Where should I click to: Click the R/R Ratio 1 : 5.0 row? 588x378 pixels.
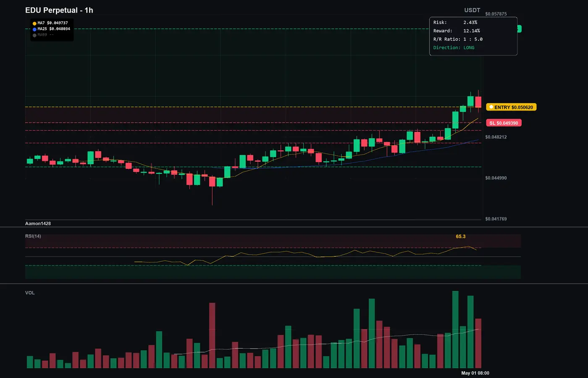click(x=458, y=39)
